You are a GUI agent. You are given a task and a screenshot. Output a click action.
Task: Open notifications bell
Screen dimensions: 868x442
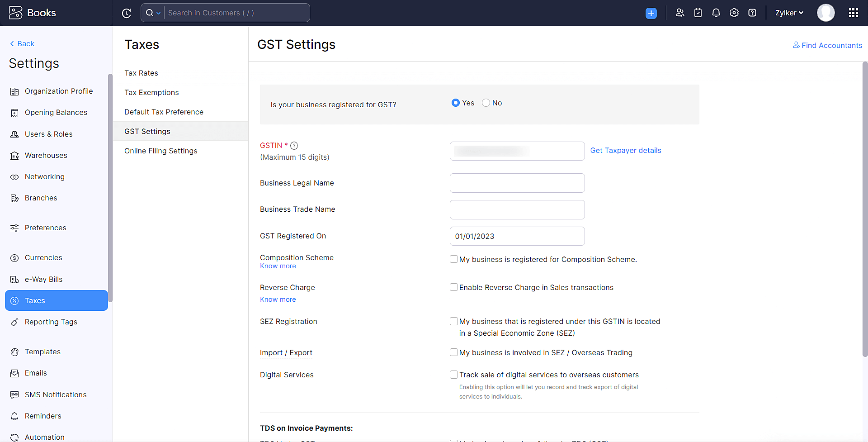(716, 13)
